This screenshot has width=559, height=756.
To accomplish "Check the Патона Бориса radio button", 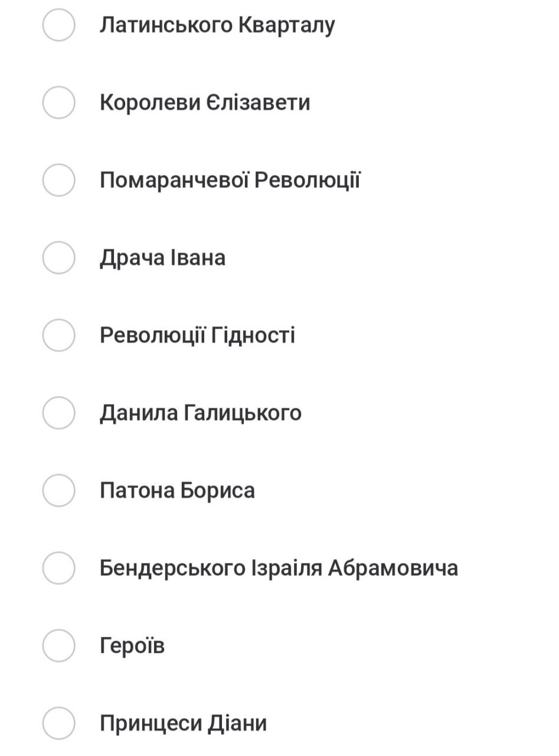I will [x=58, y=490].
